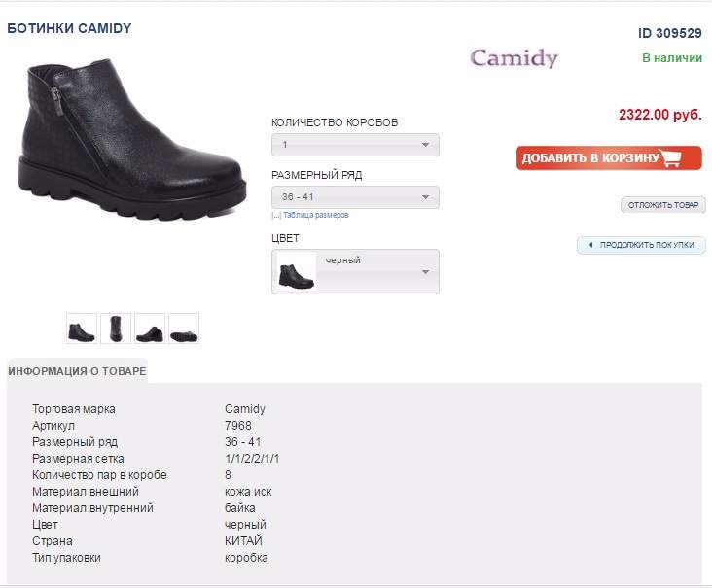
Task: Open the front-view boot thumbnail
Action: [x=116, y=329]
